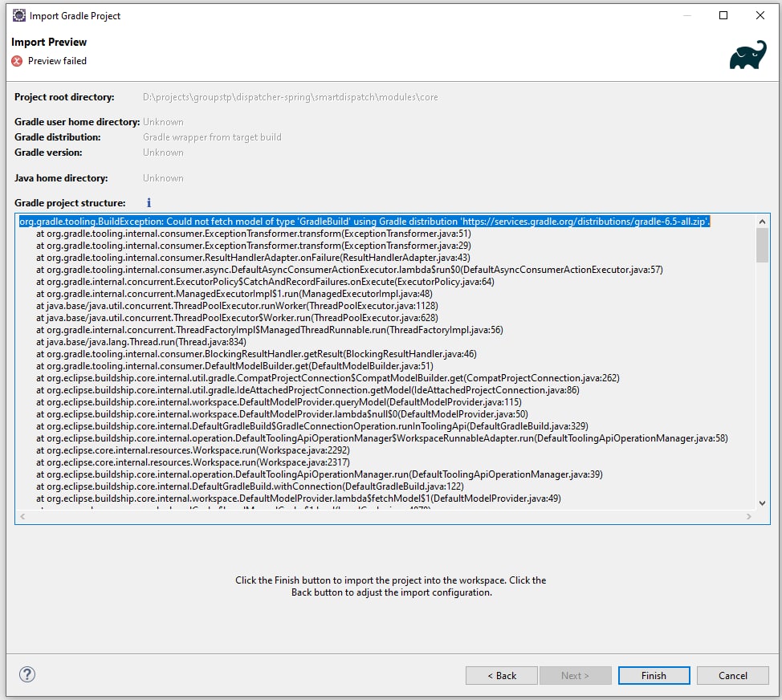Select the DefaultAsyncConsumerActionExecutor stack line
The height and width of the screenshot is (700, 782).
tap(349, 270)
